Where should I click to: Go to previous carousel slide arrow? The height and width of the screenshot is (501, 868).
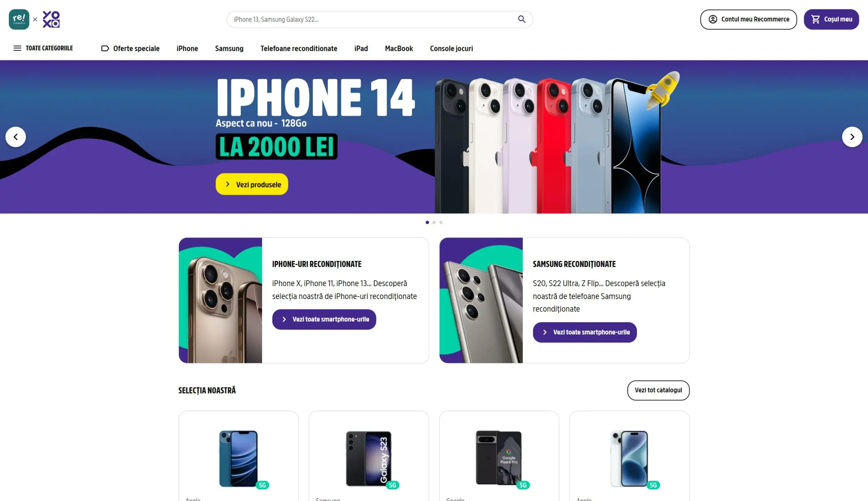pos(16,137)
